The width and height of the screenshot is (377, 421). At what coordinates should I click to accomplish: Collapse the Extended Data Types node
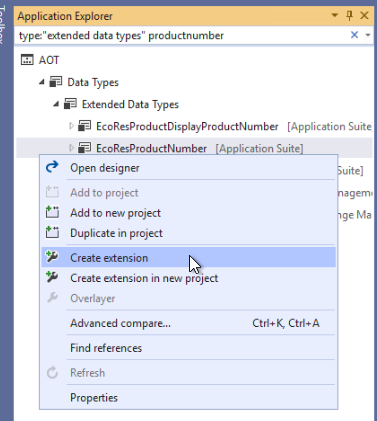click(x=56, y=104)
